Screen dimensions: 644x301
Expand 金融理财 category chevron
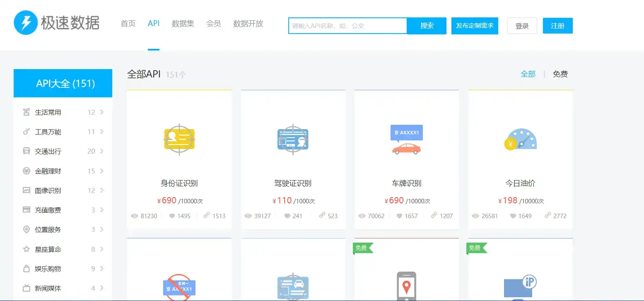click(x=102, y=171)
